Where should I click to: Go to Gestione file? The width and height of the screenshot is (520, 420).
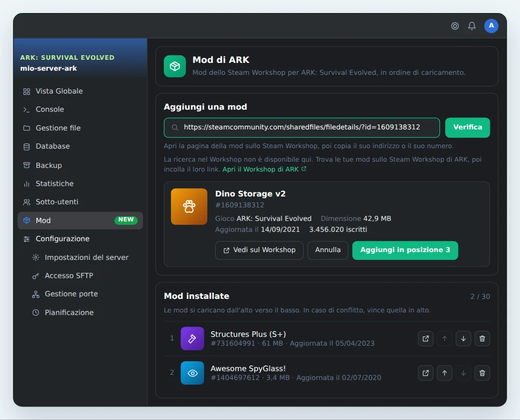point(80,128)
